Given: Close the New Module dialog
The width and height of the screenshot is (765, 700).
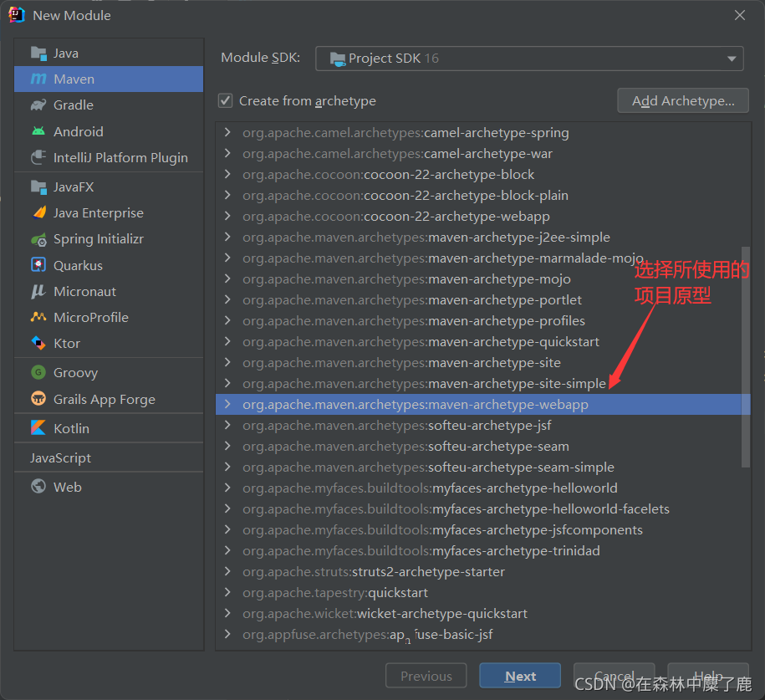Looking at the screenshot, I should click(740, 15).
